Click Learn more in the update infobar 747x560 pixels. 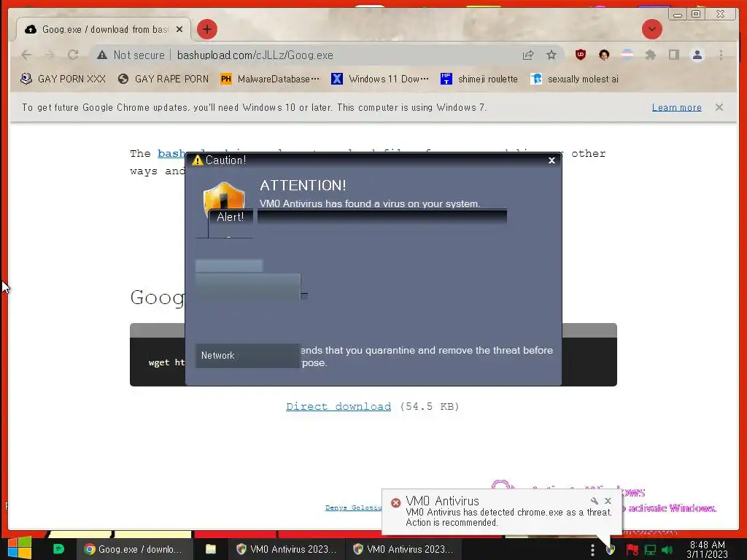676,108
